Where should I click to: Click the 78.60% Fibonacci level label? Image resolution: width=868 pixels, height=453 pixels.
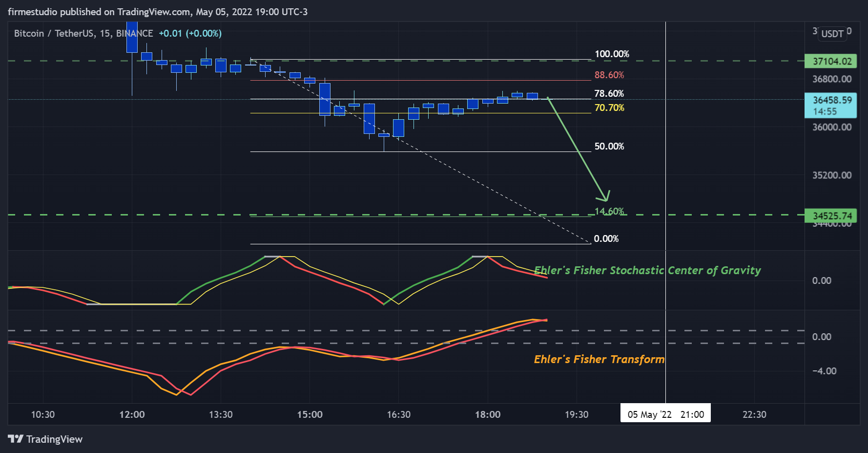[609, 93]
